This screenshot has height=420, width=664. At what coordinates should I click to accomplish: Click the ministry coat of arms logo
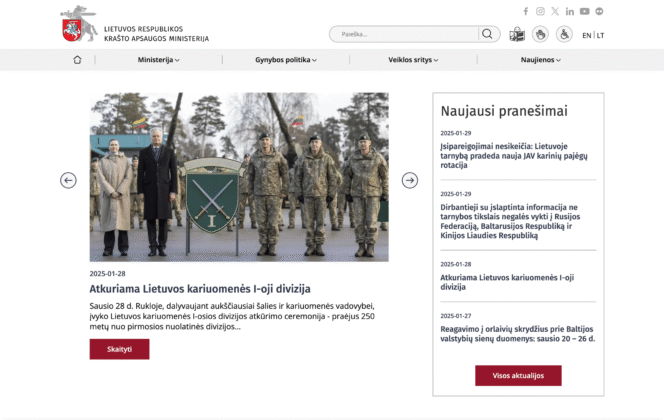pyautogui.click(x=78, y=24)
